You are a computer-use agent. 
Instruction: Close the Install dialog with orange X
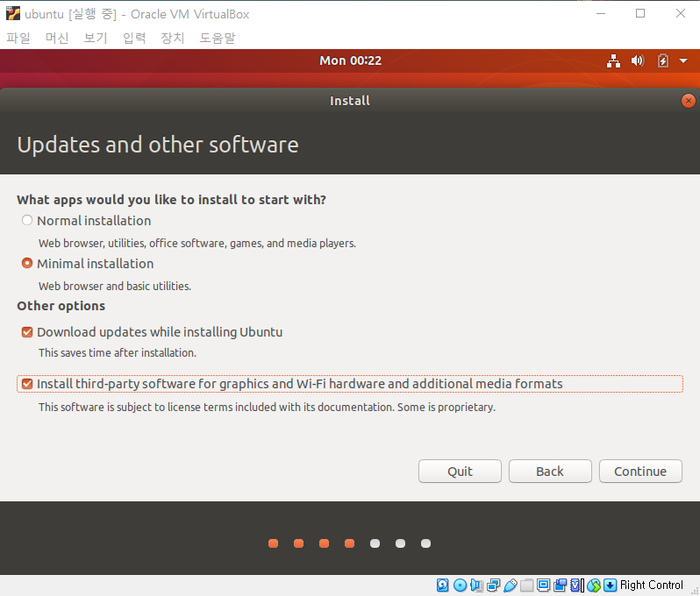689,101
